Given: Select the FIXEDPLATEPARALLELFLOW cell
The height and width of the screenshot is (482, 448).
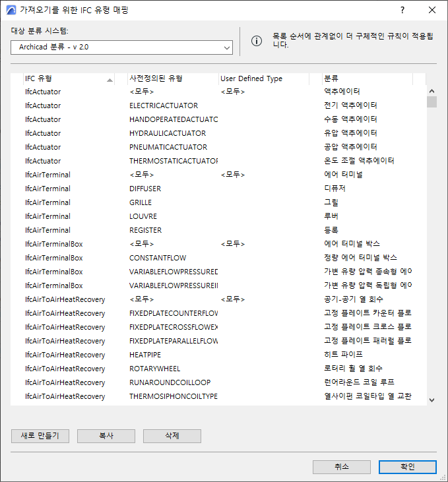Looking at the screenshot, I should click(174, 341).
